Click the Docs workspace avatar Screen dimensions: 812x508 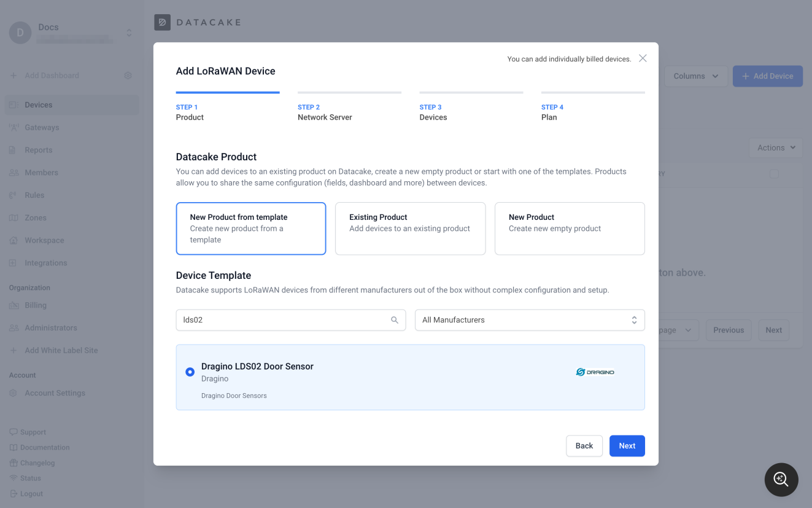click(20, 33)
